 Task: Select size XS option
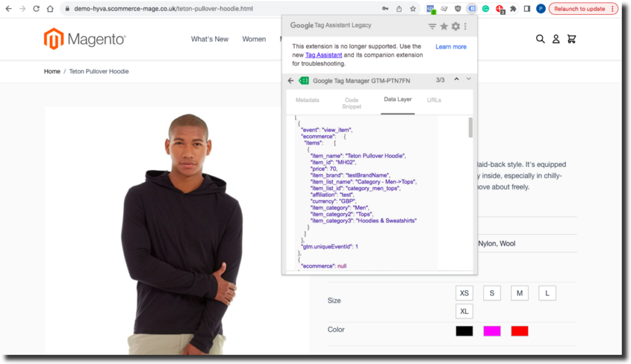[x=465, y=293]
